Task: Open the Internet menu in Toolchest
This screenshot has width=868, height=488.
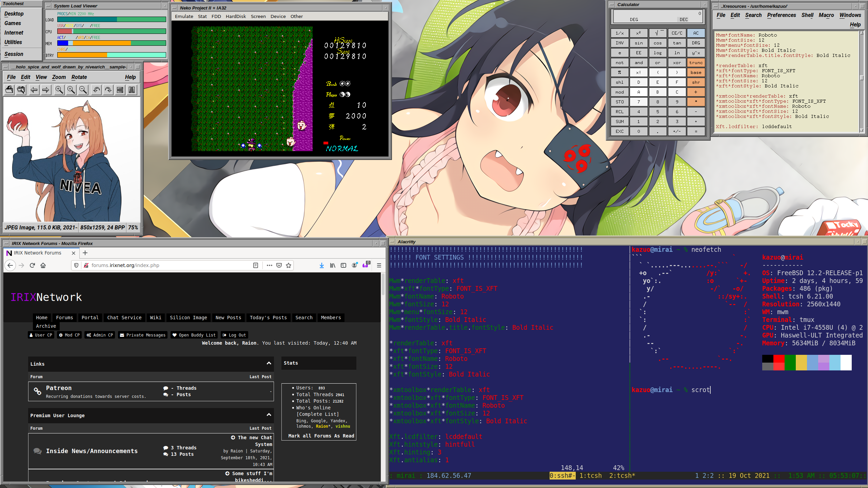Action: click(14, 33)
